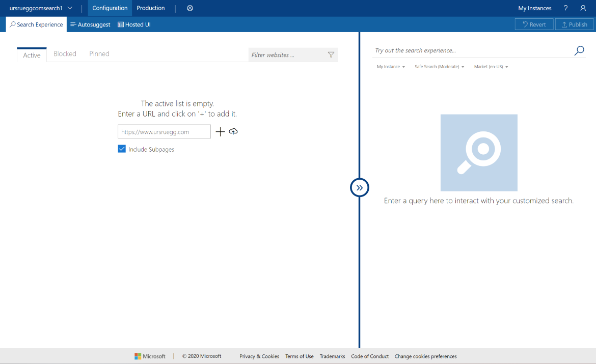Open the Blocked list tab

point(65,53)
